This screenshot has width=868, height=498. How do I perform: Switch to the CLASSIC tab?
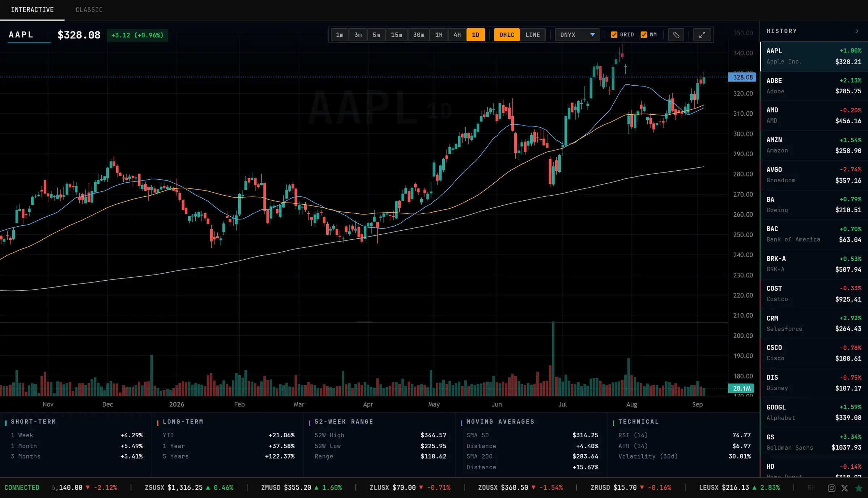[89, 10]
